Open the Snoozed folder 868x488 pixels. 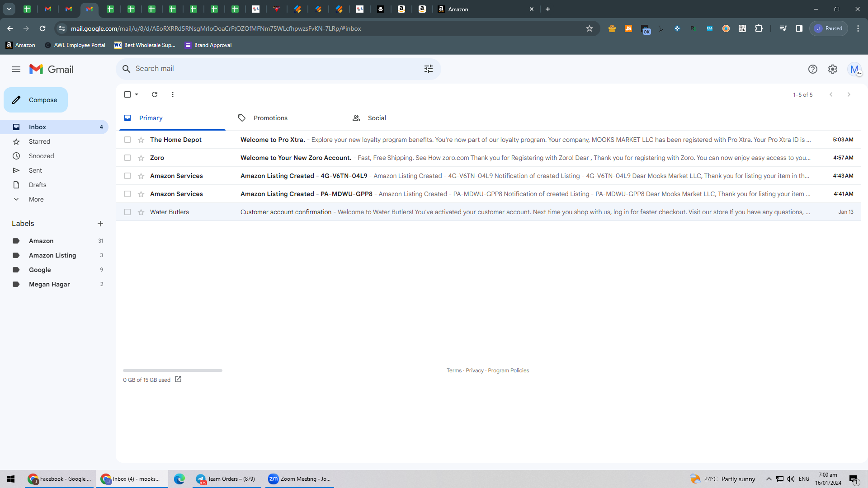click(x=54, y=156)
